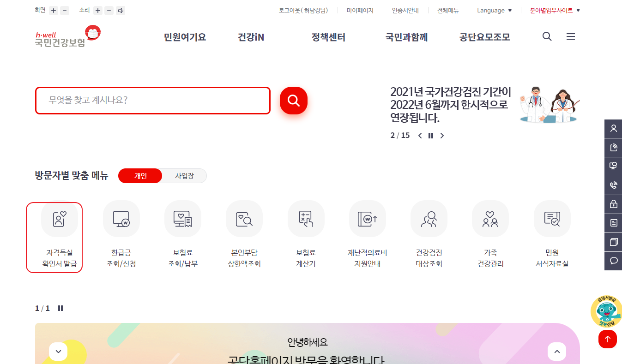This screenshot has height=364, width=622.
Task: Click the stacked windows icon in side panel
Action: [613, 242]
